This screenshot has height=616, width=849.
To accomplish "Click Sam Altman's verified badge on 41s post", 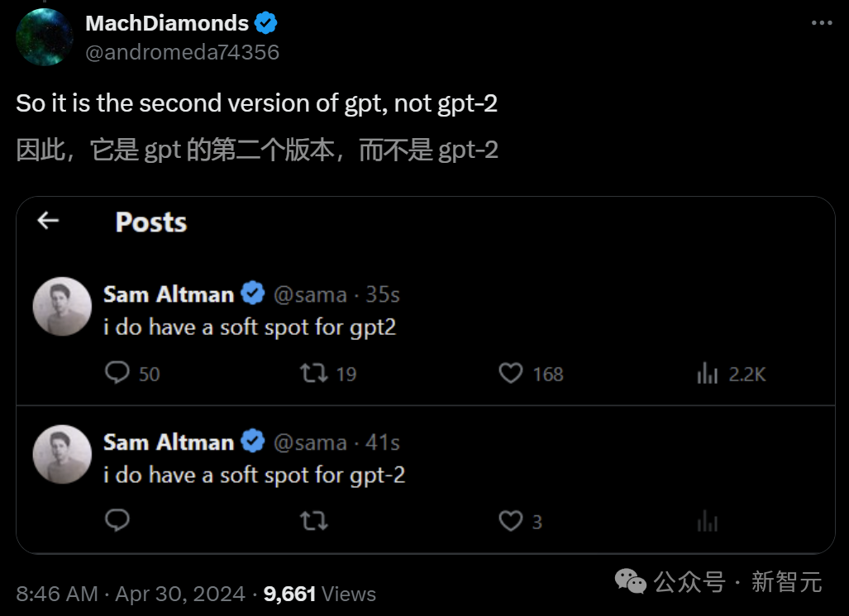I will click(252, 442).
